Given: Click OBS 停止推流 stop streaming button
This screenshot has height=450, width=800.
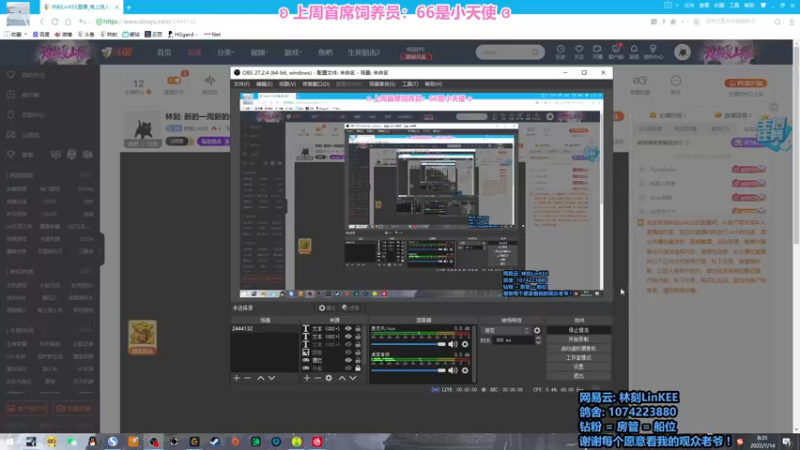Looking at the screenshot, I should point(579,330).
